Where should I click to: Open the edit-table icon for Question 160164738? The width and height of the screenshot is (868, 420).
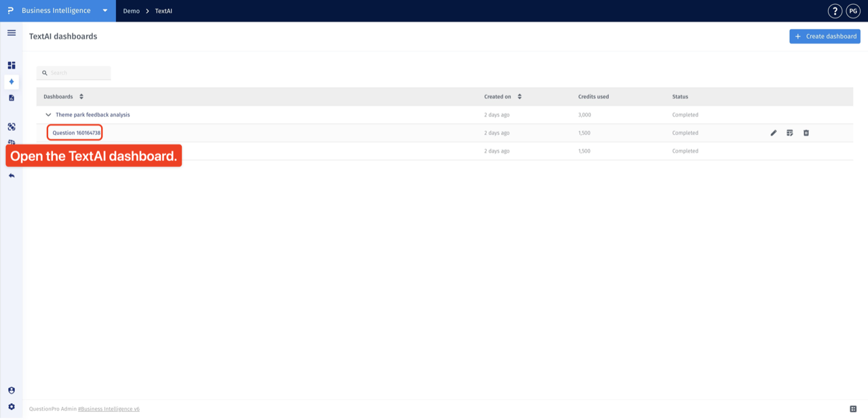click(x=790, y=133)
